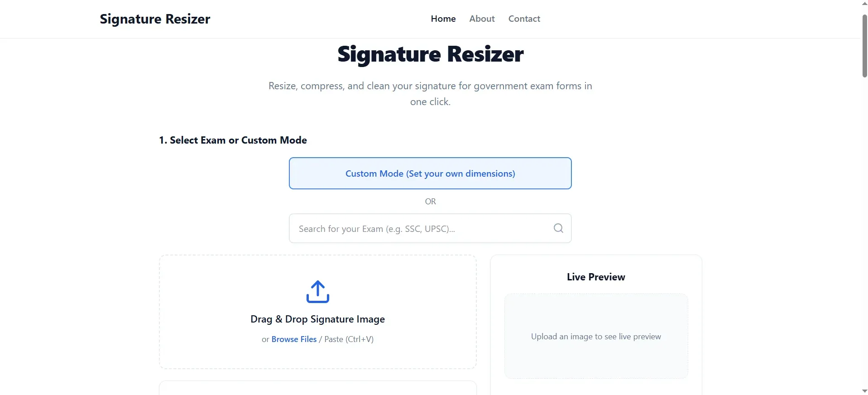This screenshot has height=395, width=868.
Task: Click the Resize, compress, and clean subtitle
Action: pyautogui.click(x=430, y=94)
